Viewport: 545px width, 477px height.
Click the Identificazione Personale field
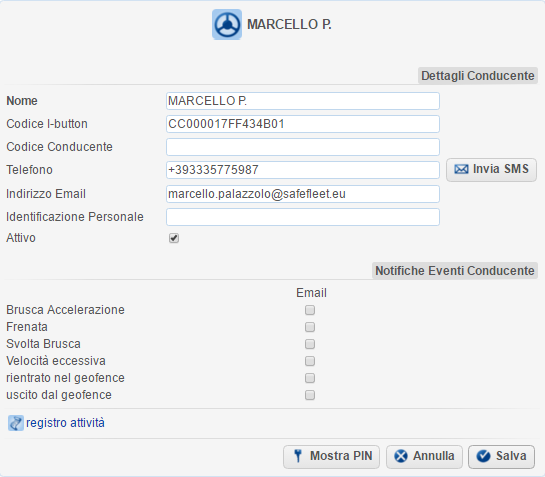coord(303,217)
